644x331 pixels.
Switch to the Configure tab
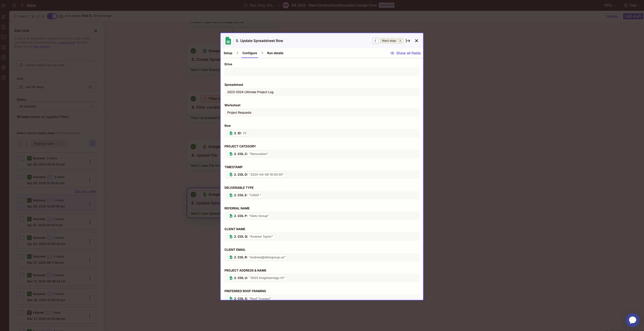coord(250,53)
